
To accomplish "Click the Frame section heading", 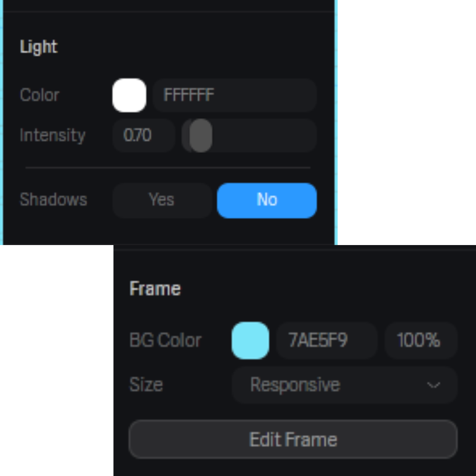I will [x=155, y=289].
